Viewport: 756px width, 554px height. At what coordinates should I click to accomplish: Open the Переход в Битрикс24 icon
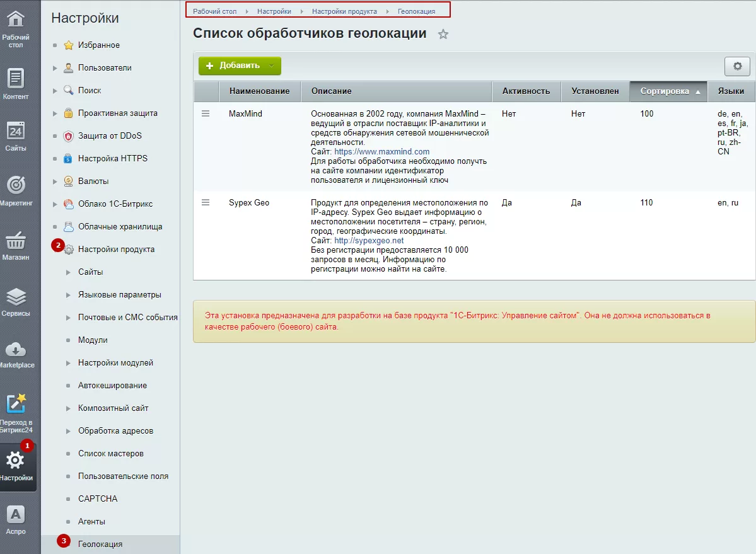15,404
